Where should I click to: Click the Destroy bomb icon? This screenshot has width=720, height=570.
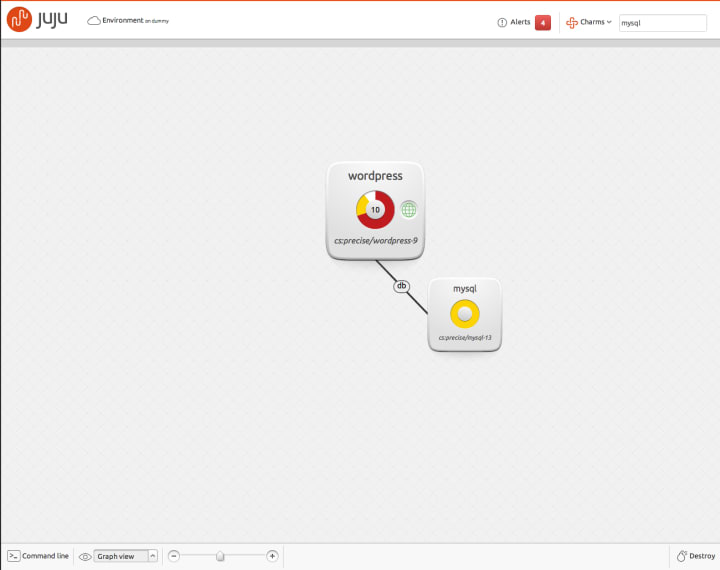pos(681,556)
